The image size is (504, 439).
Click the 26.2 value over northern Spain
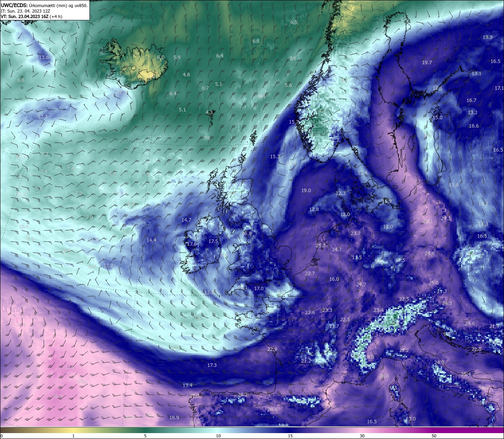[x=243, y=395]
